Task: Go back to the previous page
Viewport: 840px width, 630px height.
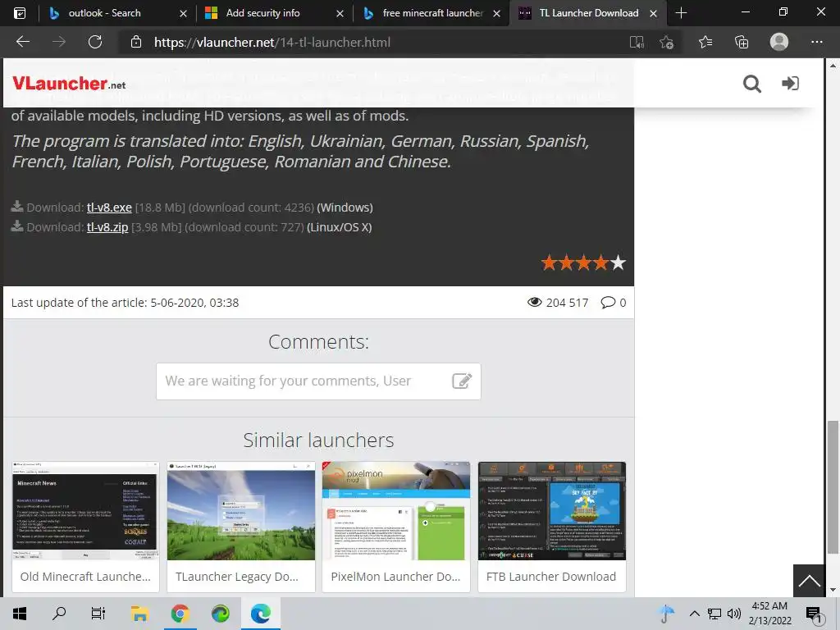Action: [22, 42]
